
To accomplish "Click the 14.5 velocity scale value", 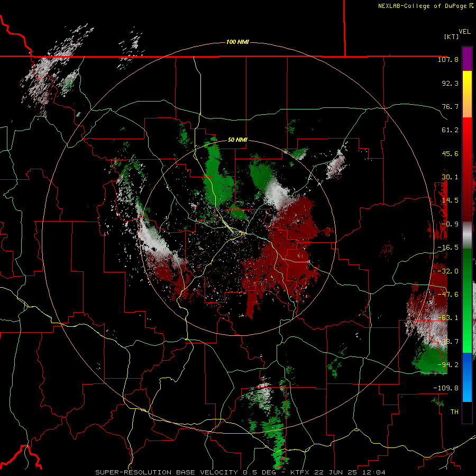I will click(450, 200).
